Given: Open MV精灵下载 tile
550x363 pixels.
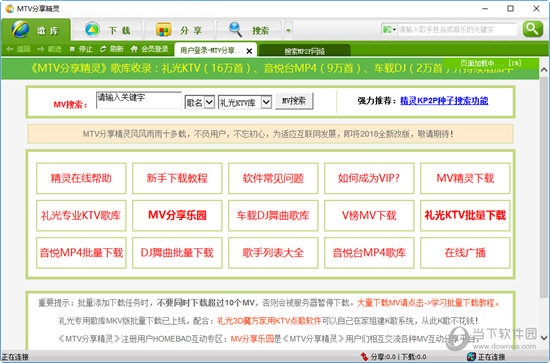Looking at the screenshot, I should click(465, 178).
